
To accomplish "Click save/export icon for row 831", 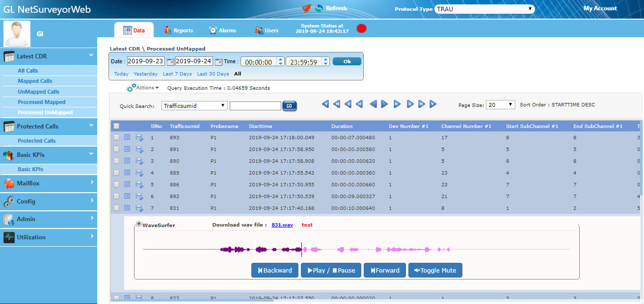I will (x=139, y=208).
